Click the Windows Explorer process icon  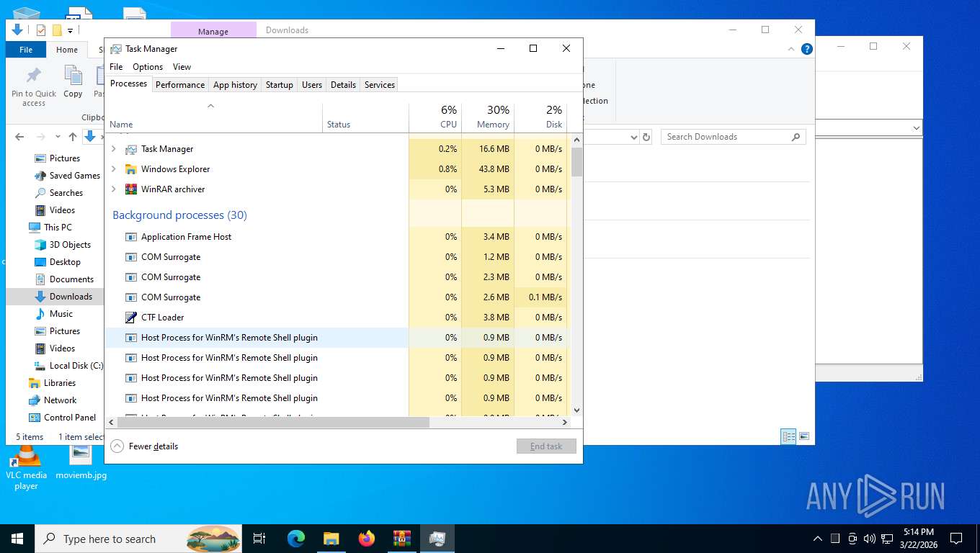(x=130, y=169)
